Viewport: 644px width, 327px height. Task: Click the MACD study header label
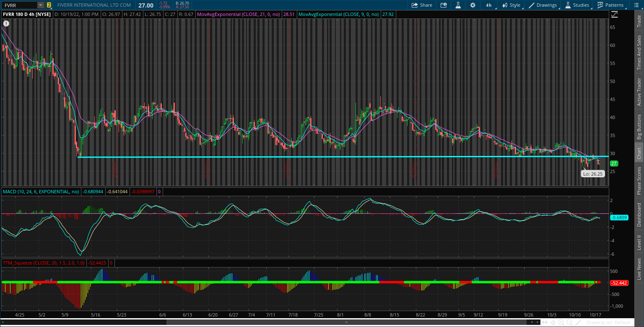tap(41, 192)
